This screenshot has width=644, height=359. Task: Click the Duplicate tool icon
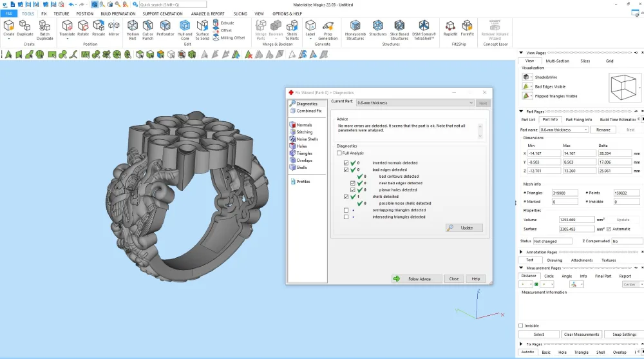(25, 28)
